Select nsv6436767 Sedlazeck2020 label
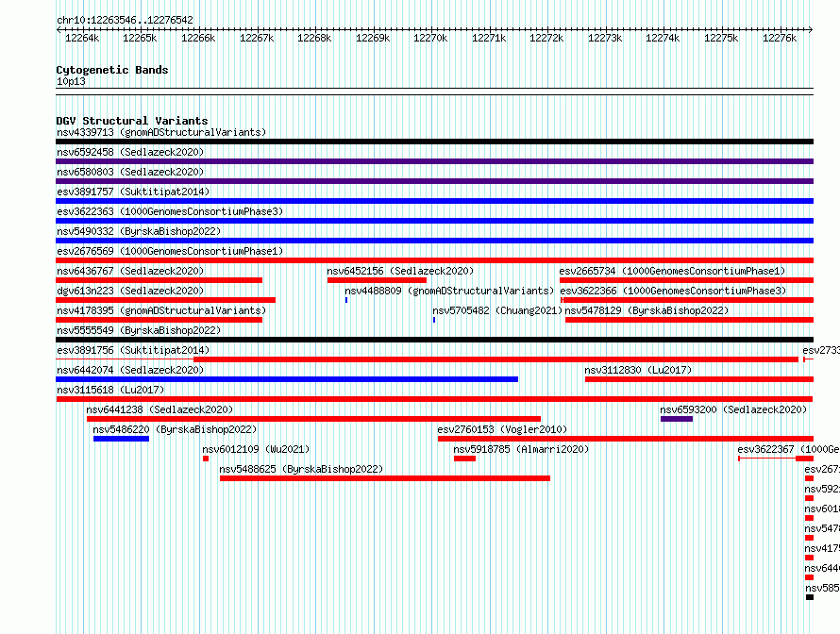The image size is (840, 634). 130,271
